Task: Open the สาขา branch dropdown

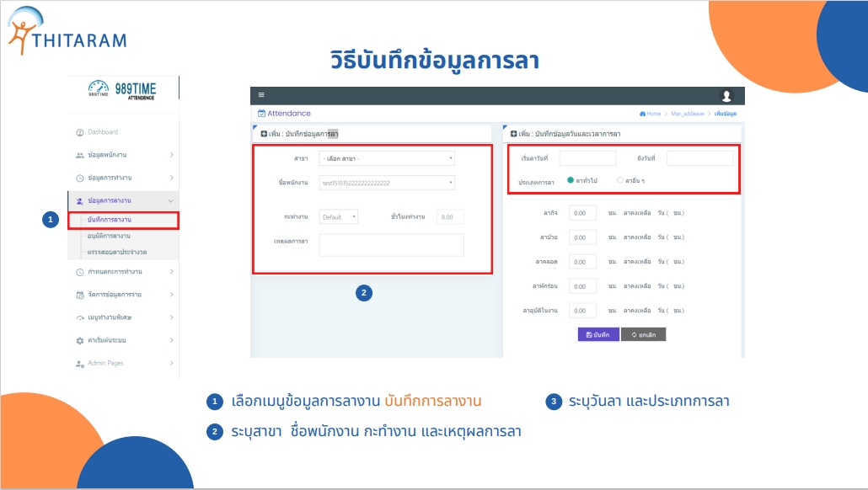Action: click(x=388, y=158)
